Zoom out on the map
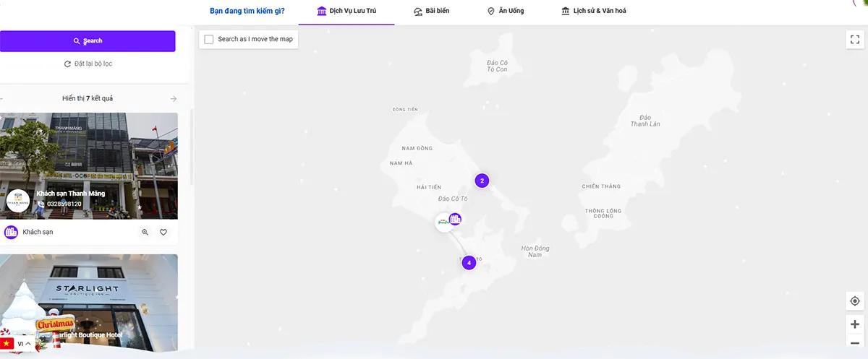 (x=854, y=344)
